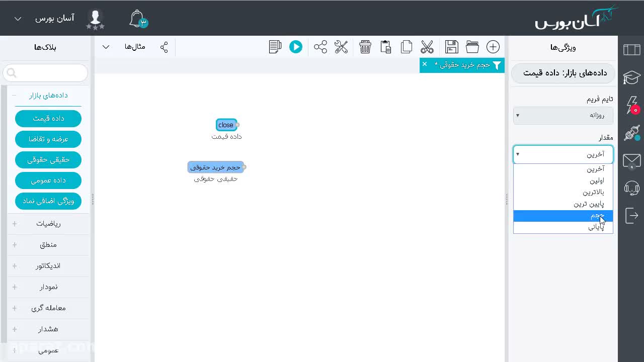Click the filter funnel icon on the tab
This screenshot has width=644, height=362.
click(497, 65)
